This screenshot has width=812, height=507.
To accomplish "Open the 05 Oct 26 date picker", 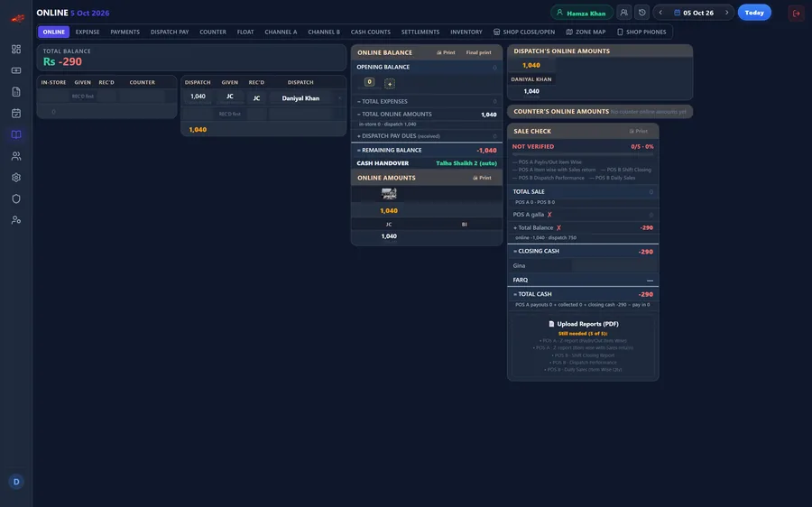I will [694, 13].
